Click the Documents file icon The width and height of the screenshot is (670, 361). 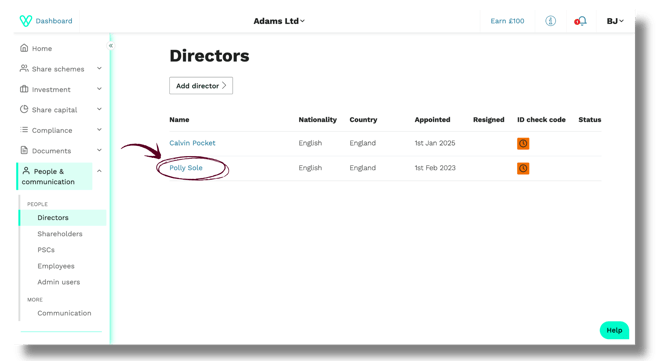pyautogui.click(x=24, y=150)
